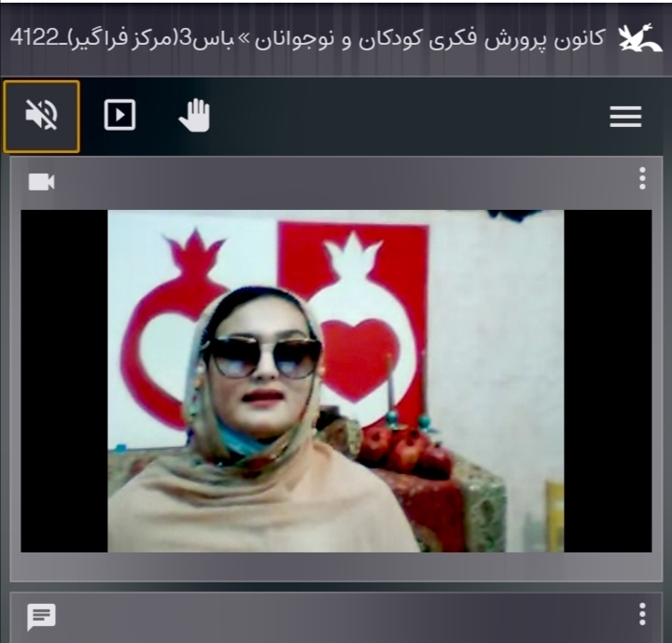This screenshot has width=672, height=643.
Task: Click the video pod header bar
Action: [x=336, y=181]
